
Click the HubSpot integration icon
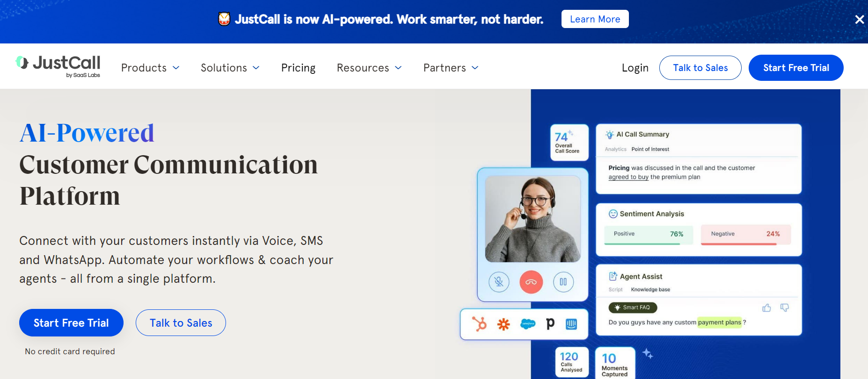[479, 323]
